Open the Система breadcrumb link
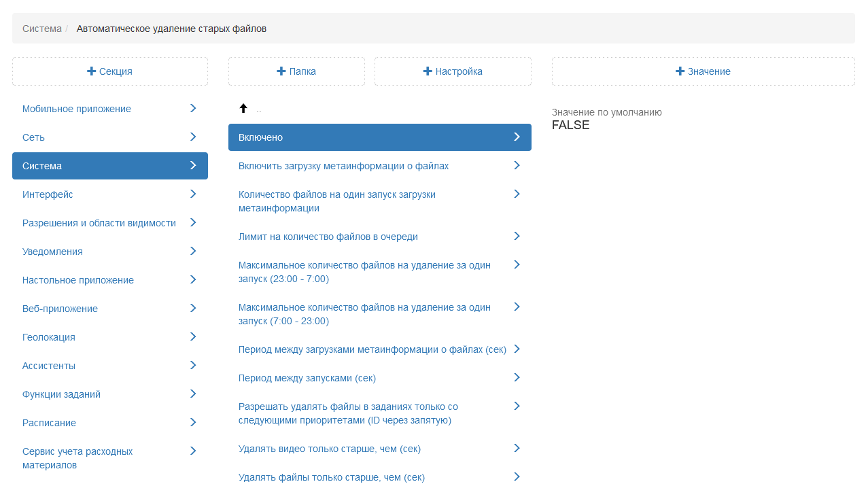The height and width of the screenshot is (501, 868). pos(41,29)
